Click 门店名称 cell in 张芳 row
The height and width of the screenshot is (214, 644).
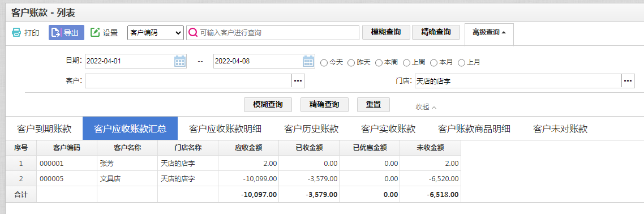coord(188,164)
